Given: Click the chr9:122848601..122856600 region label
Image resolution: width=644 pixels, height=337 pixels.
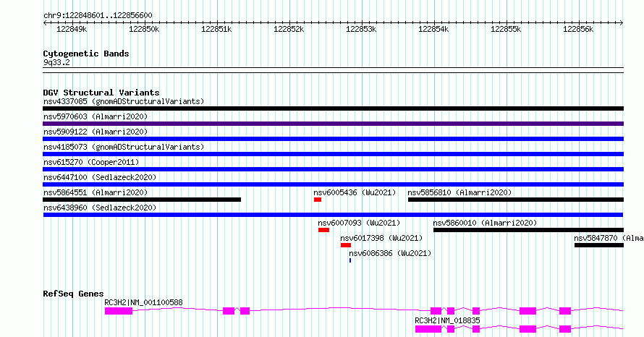Looking at the screenshot, I should point(98,16).
